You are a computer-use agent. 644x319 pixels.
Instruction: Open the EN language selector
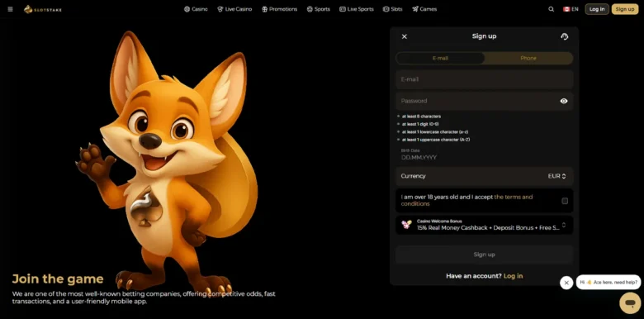(571, 9)
